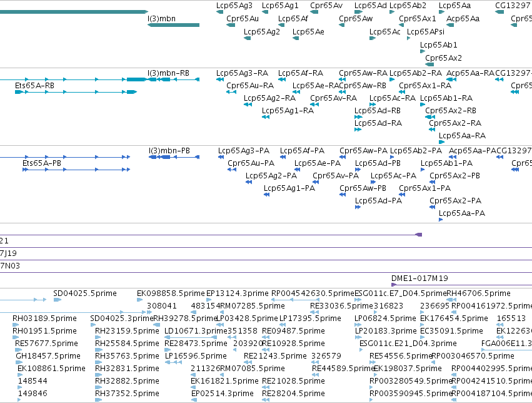Select the LD10671.3prime EST label

point(196,331)
